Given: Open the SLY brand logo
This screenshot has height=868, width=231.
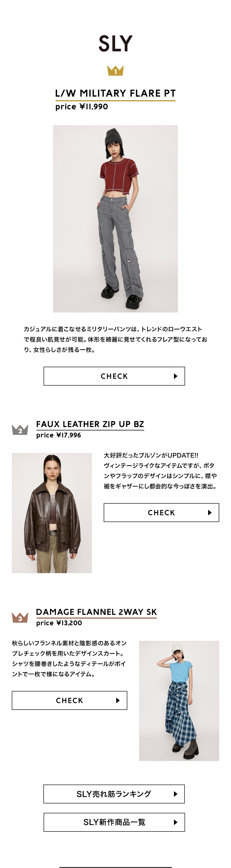Looking at the screenshot, I should pos(115,43).
